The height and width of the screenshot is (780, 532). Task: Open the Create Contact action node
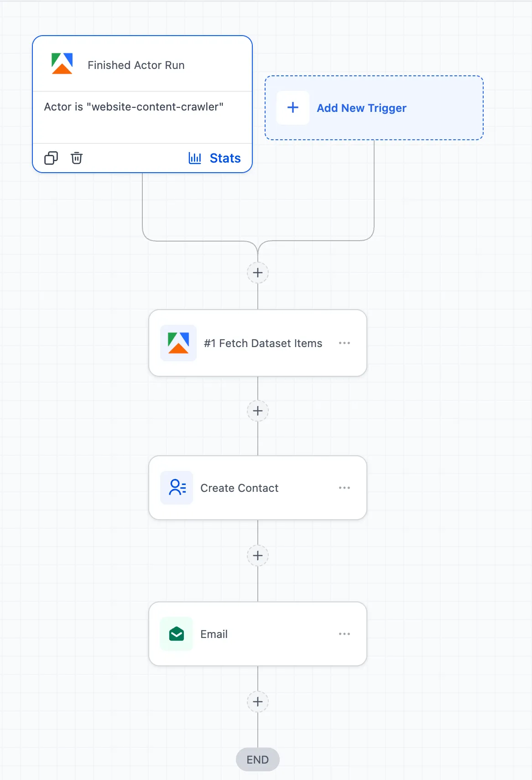pos(240,488)
